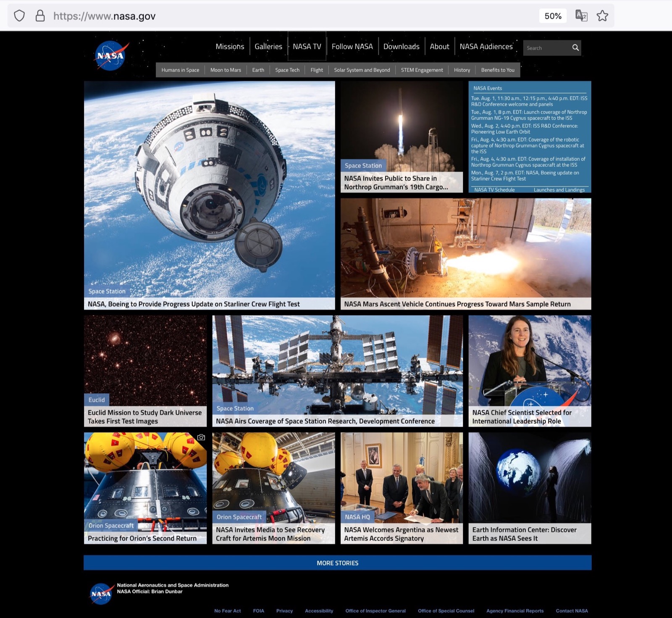Click the Privacy footer link

(285, 611)
